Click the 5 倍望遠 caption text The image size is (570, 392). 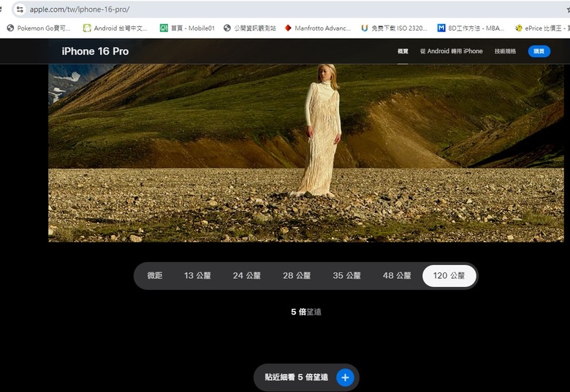coord(306,312)
